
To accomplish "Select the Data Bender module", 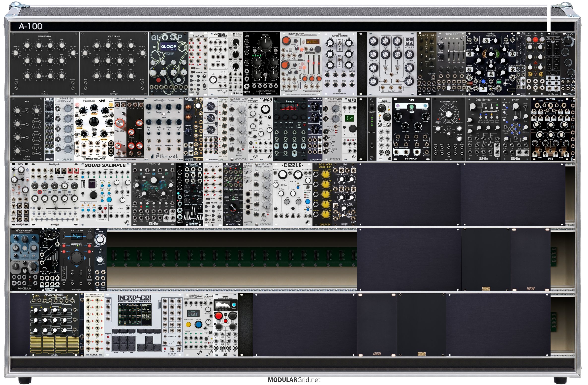I will click(x=484, y=129).
